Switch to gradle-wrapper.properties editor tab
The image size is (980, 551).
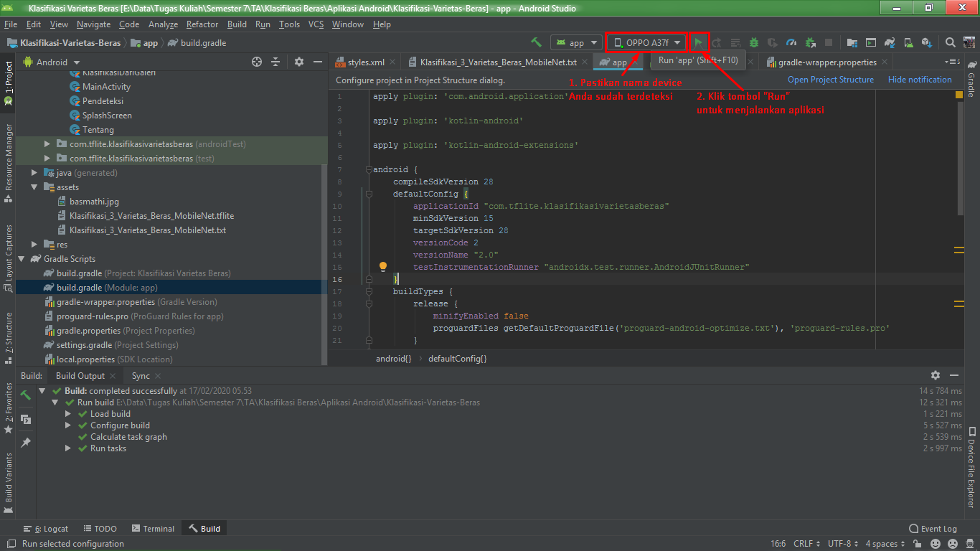tap(827, 62)
